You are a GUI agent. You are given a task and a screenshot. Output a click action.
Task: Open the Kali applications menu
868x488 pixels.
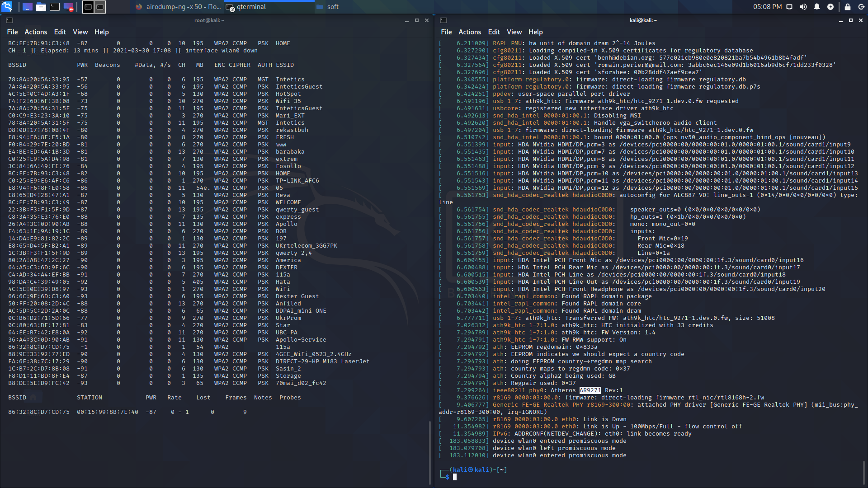(7, 7)
